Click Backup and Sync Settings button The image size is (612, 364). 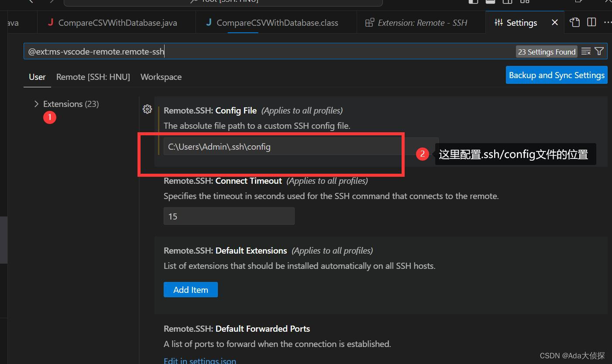point(556,75)
